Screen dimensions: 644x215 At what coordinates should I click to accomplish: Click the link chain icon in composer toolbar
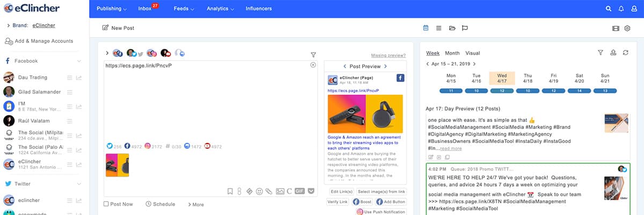240,191
